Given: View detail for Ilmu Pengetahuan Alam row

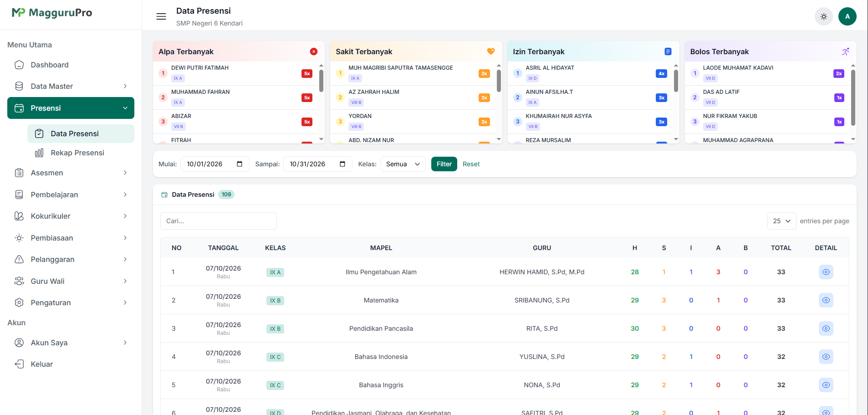Looking at the screenshot, I should [826, 272].
